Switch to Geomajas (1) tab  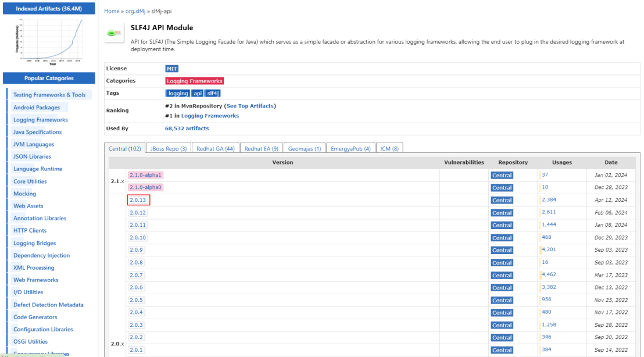click(x=305, y=149)
